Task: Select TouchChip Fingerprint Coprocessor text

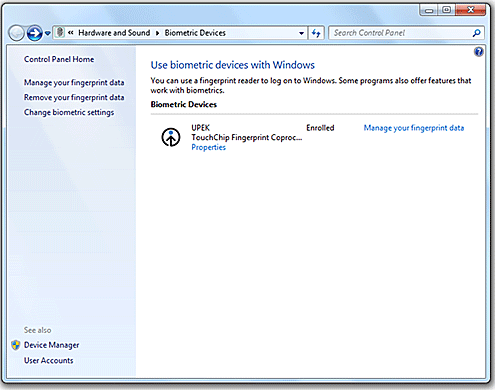Action: (247, 137)
